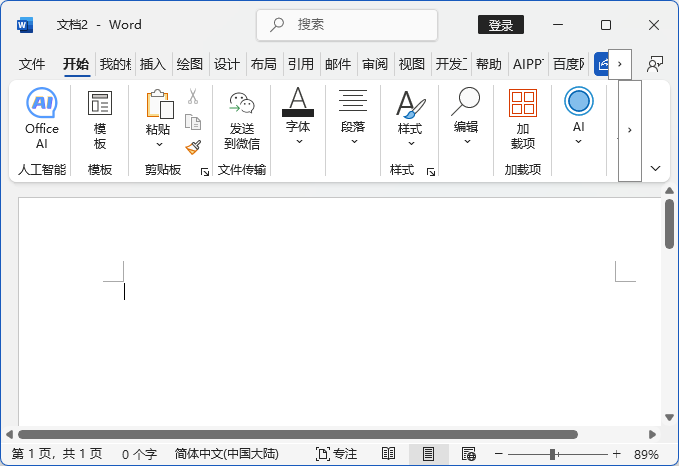Expand the Styles dropdown chevron
This screenshot has height=466, width=679.
coord(411,143)
